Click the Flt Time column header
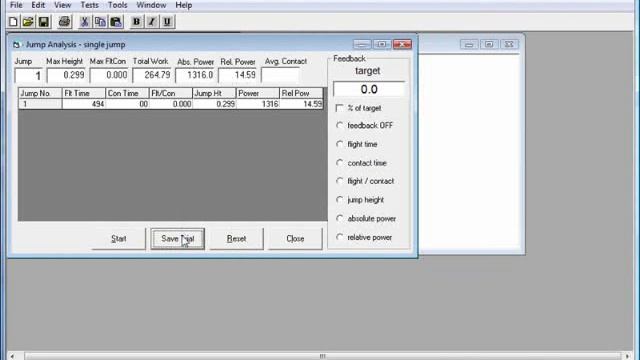 84,93
